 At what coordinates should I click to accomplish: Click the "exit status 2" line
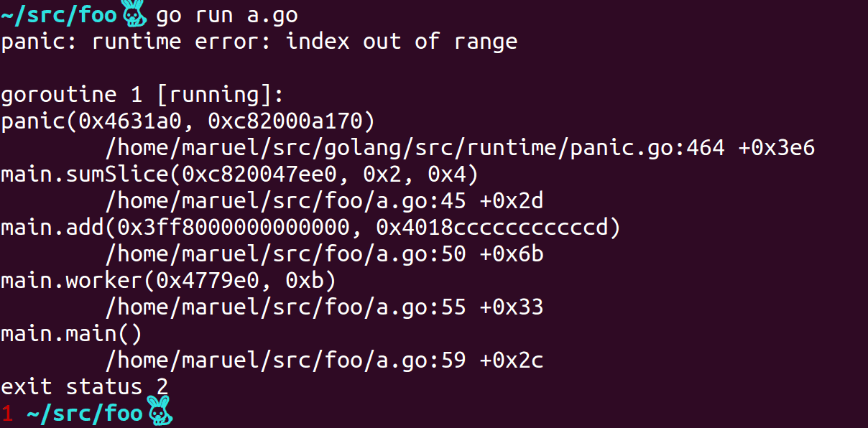tap(84, 386)
